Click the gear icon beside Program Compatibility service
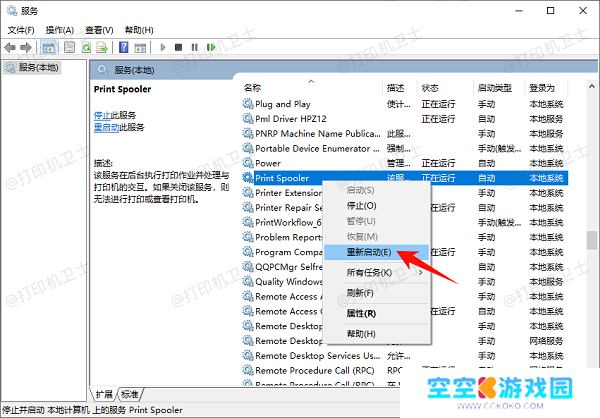Screen dimensions: 600x418 (x=248, y=252)
